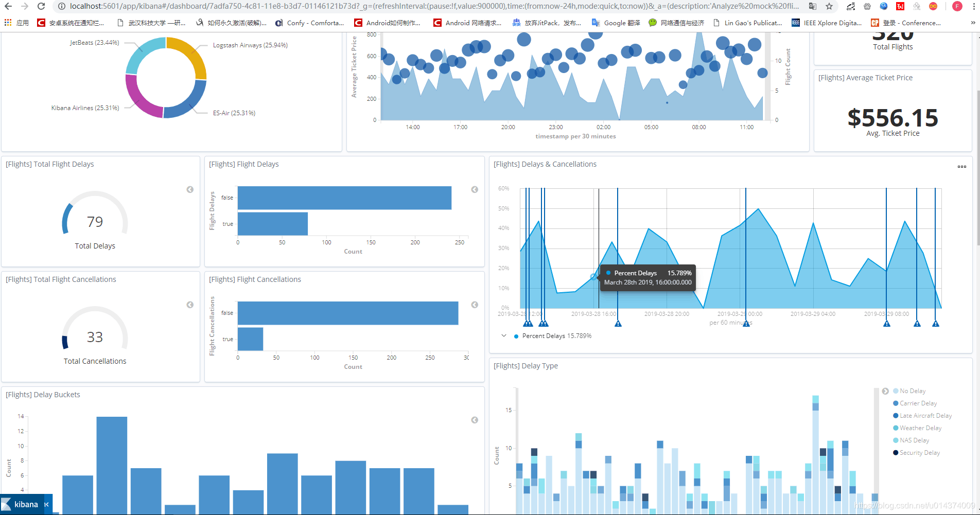
Task: Open the 登录 - Conference... bookmark
Action: (x=906, y=23)
